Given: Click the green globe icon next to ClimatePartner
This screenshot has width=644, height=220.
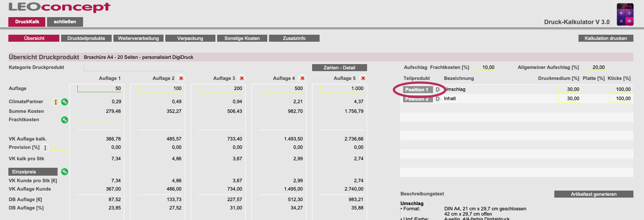Looking at the screenshot, I should (65, 102).
